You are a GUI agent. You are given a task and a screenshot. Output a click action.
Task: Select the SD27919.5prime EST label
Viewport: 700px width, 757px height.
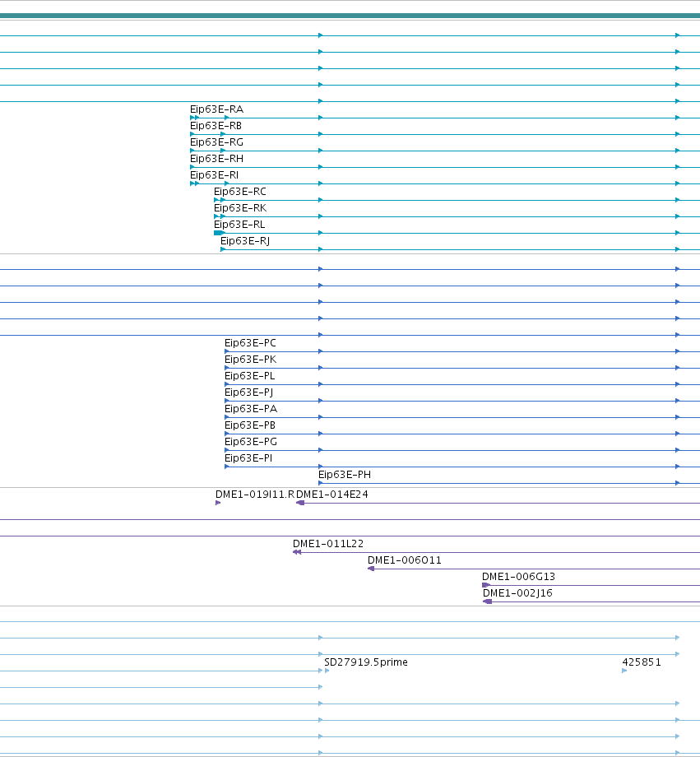pyautogui.click(x=366, y=662)
